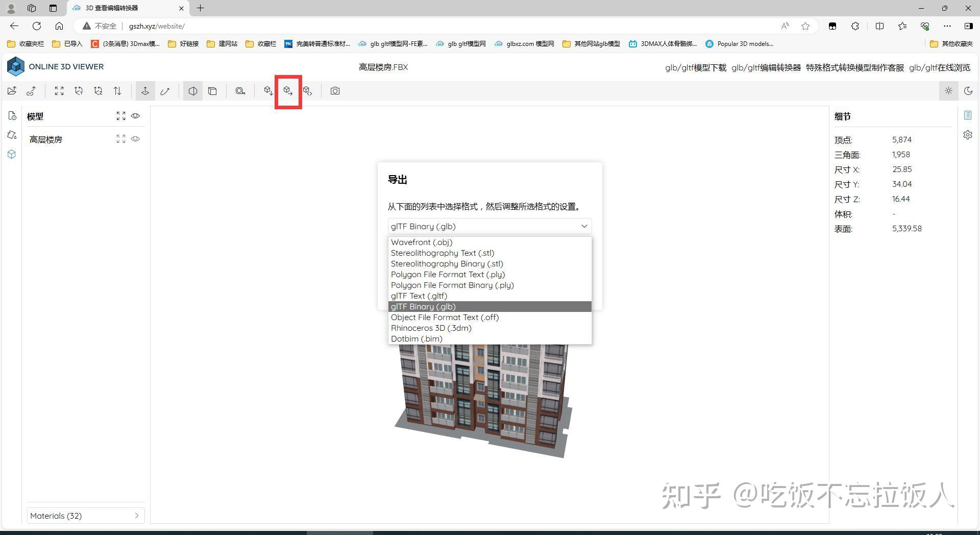This screenshot has width=980, height=535.
Task: Fit all meshes icon in 模型 header
Action: point(121,116)
